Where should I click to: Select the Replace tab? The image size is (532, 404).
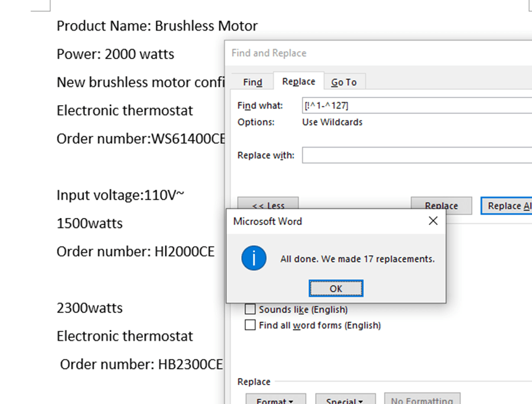(x=299, y=82)
